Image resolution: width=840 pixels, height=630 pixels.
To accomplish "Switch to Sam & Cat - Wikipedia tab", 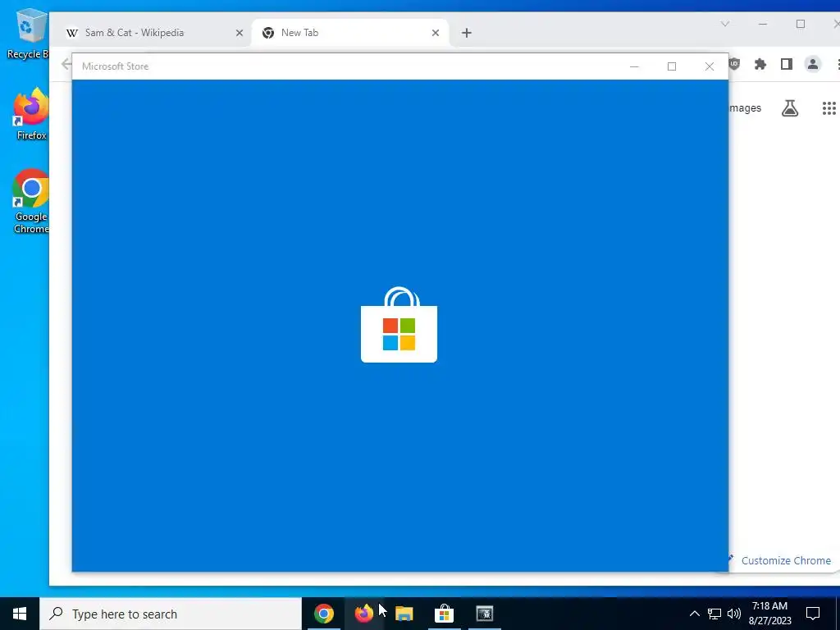I will [152, 33].
